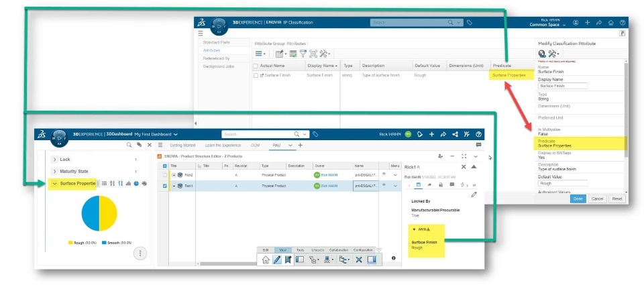Open the wrench tools icon in the Attributes toolbar
This screenshot has height=285, width=644.
pyautogui.click(x=325, y=54)
